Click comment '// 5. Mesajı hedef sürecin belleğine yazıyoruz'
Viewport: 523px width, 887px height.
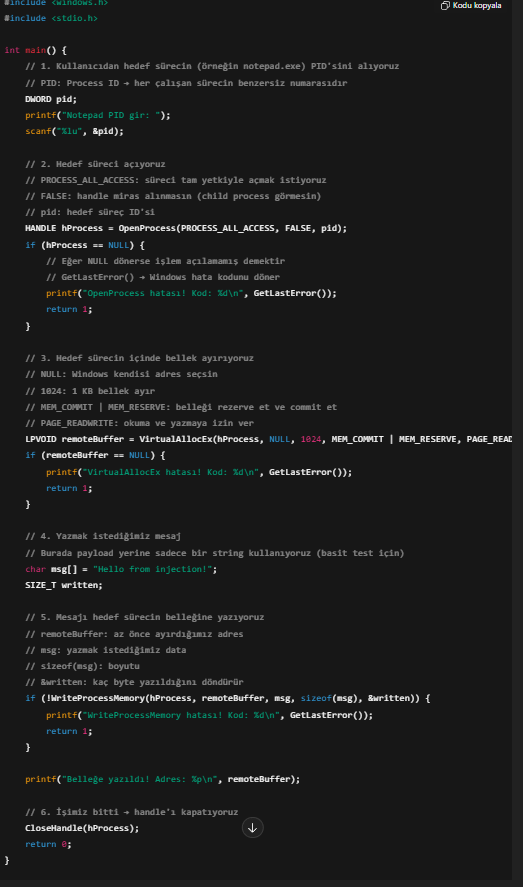pyautogui.click(x=145, y=617)
